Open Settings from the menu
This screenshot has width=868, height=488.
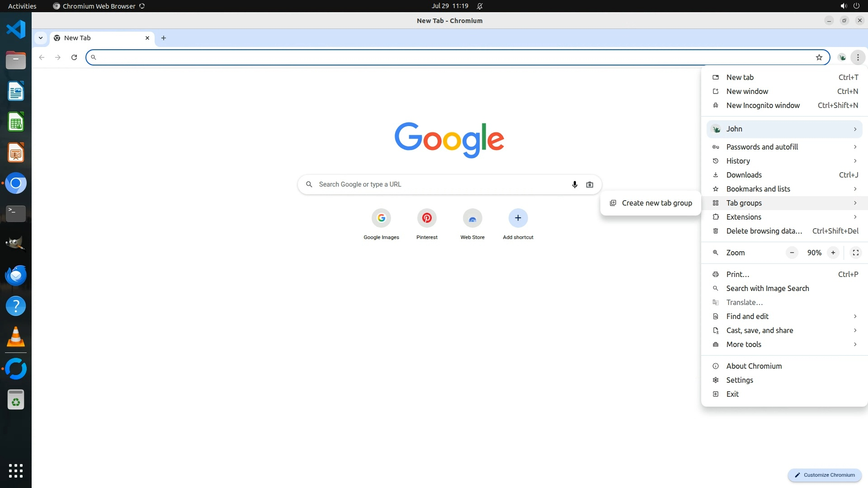point(740,380)
